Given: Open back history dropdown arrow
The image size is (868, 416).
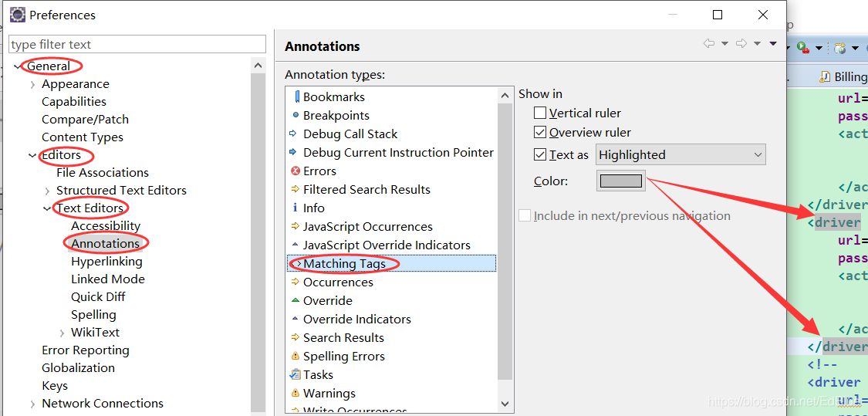Looking at the screenshot, I should 724,44.
